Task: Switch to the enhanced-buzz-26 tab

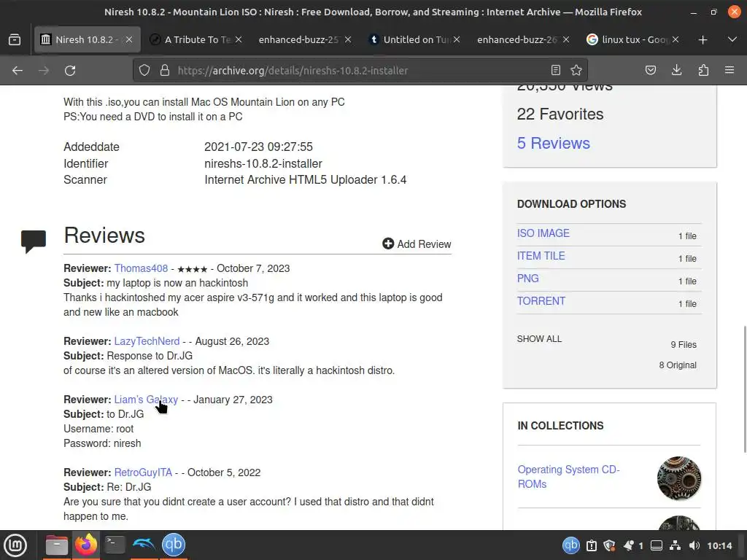Action: (x=523, y=39)
